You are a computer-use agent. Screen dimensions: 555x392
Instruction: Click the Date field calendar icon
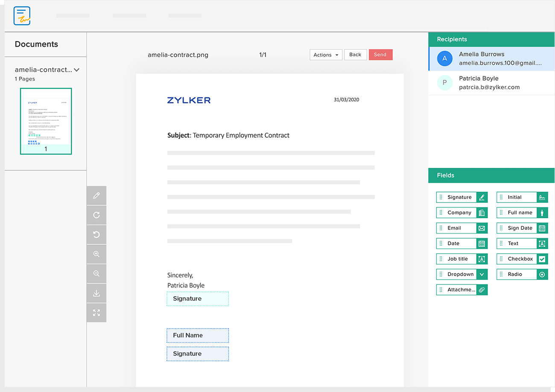click(x=482, y=243)
